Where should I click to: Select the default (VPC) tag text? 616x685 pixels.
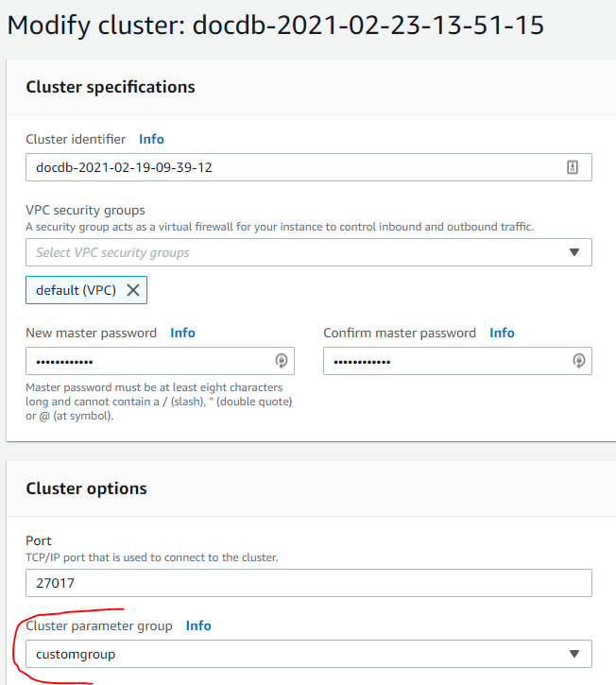coord(76,290)
